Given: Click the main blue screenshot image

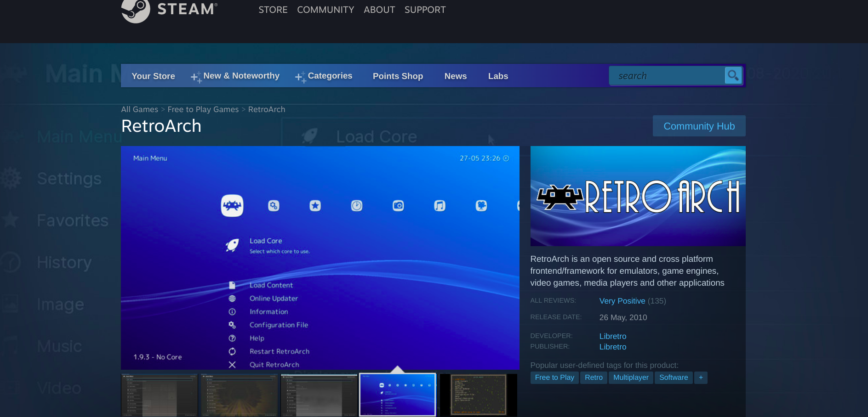Looking at the screenshot, I should 320,258.
